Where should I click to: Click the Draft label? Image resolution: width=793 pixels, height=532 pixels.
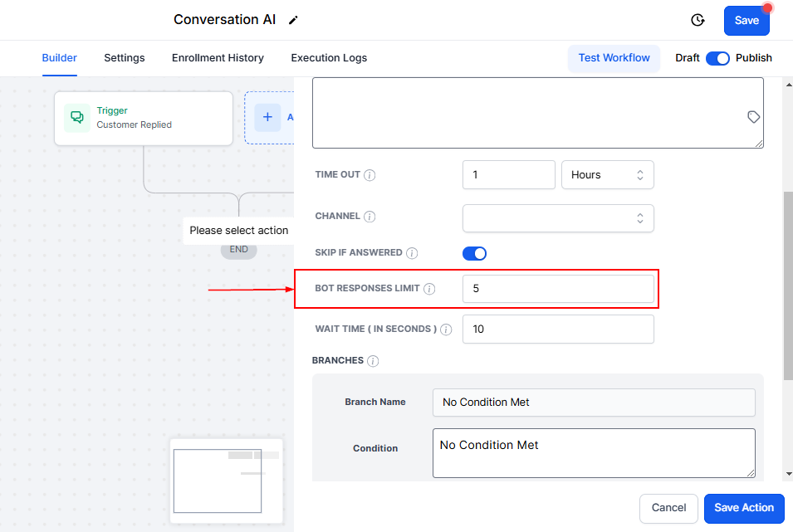[688, 58]
